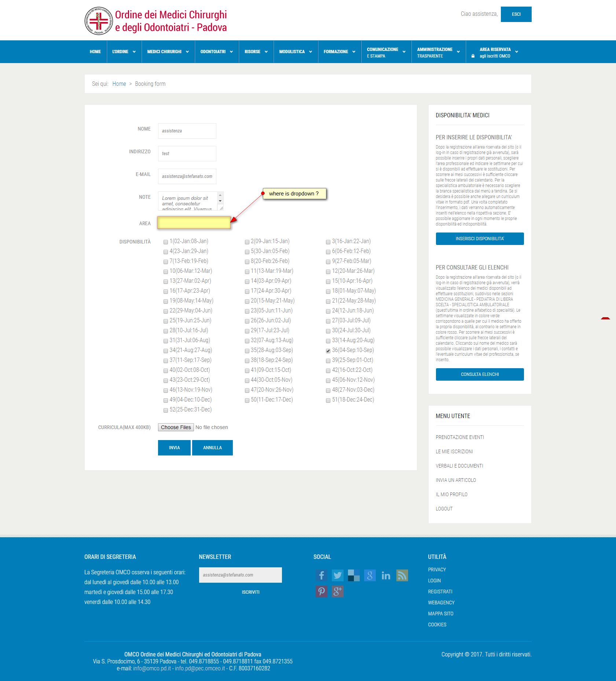The height and width of the screenshot is (681, 616).
Task: Click the CONSULTA ELENCHI button
Action: click(x=480, y=374)
